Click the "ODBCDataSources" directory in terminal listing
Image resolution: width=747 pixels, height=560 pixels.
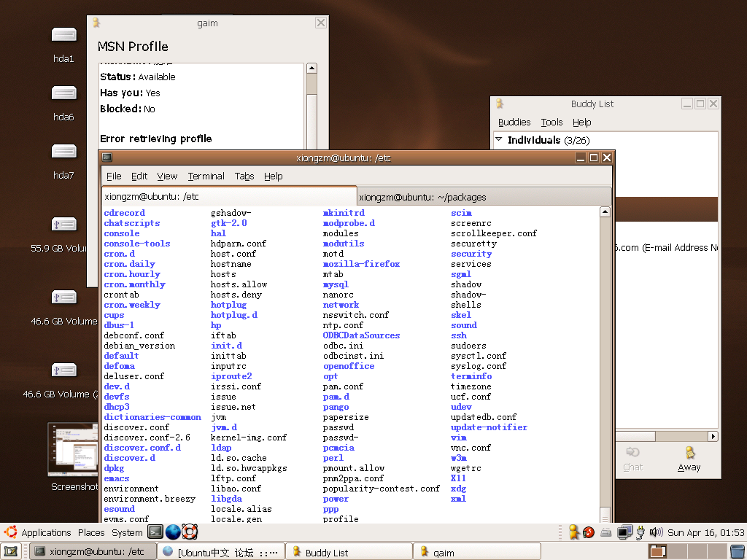coord(361,335)
